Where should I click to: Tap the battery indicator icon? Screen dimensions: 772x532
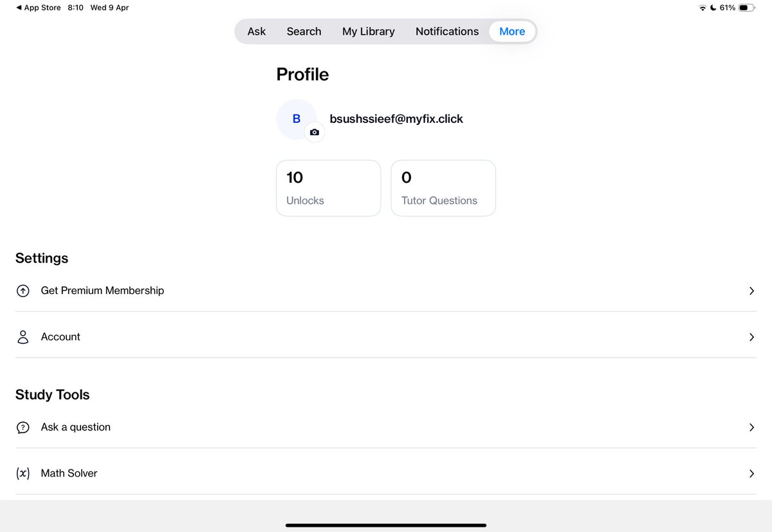pyautogui.click(x=747, y=8)
